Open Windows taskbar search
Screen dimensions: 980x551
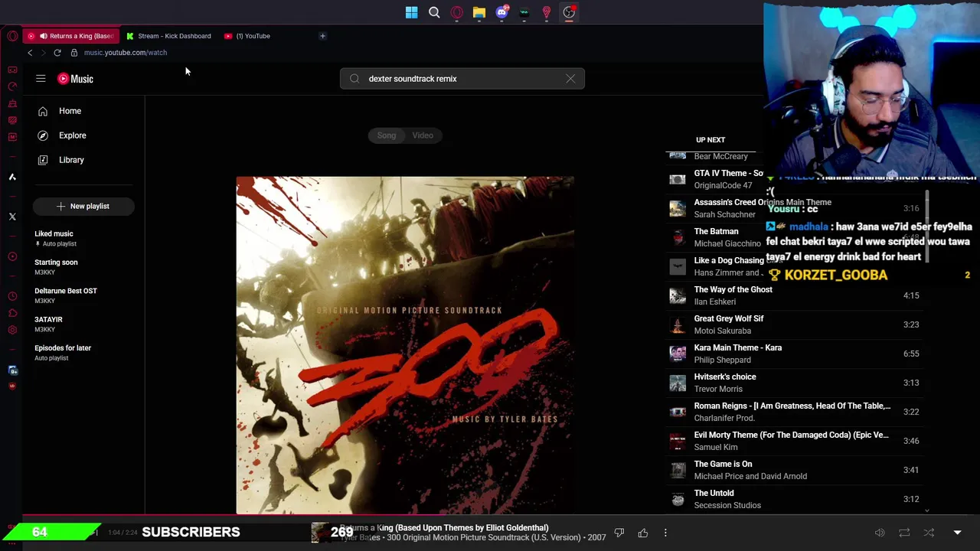[434, 12]
